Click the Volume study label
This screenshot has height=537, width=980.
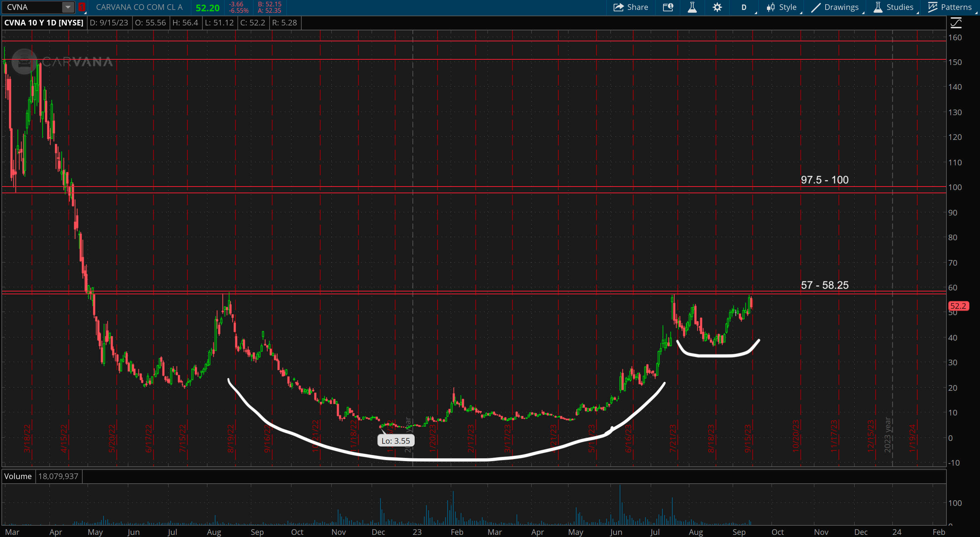click(18, 476)
